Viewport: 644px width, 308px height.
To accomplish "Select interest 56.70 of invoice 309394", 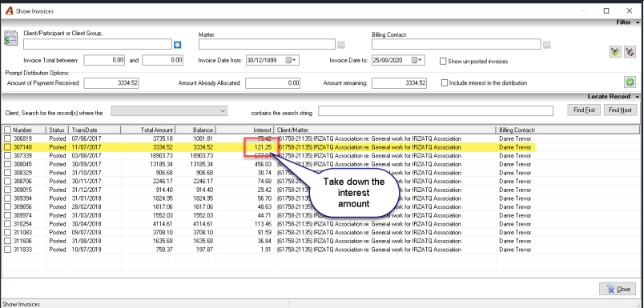I will (264, 198).
